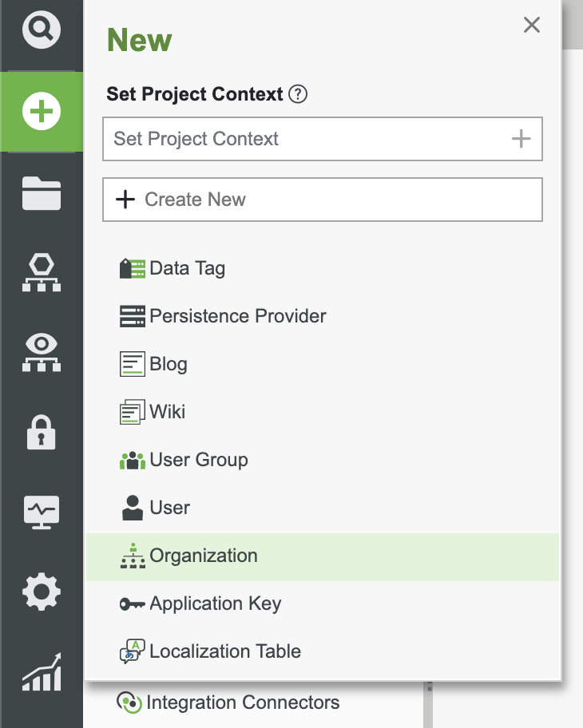Image resolution: width=583 pixels, height=728 pixels.
Task: Click the Set Project Context input field
Action: pos(303,138)
